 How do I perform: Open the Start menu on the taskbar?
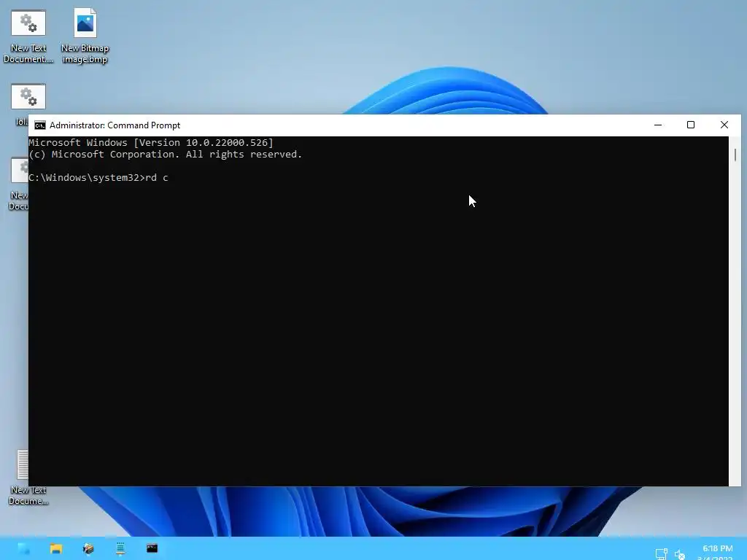point(23,548)
